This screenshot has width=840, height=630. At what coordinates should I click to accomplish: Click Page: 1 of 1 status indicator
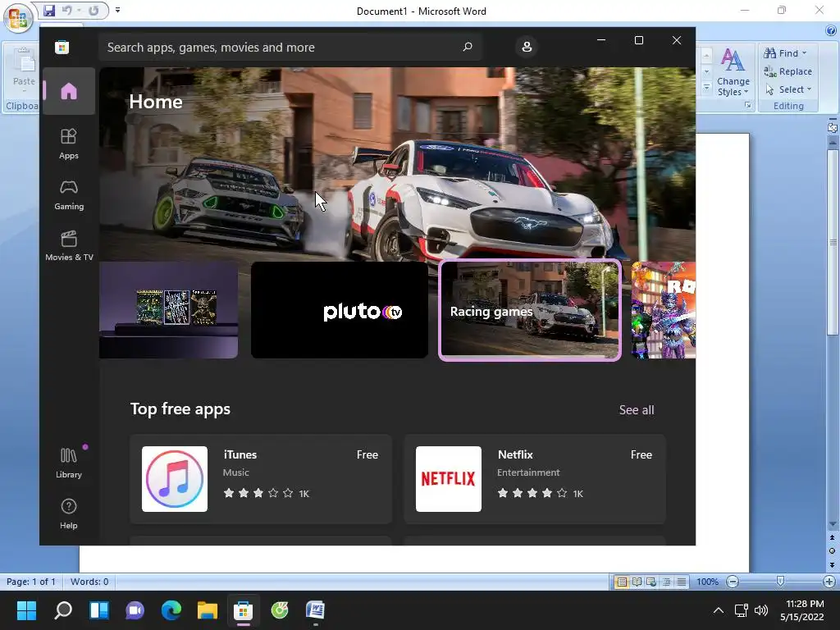[x=30, y=582]
